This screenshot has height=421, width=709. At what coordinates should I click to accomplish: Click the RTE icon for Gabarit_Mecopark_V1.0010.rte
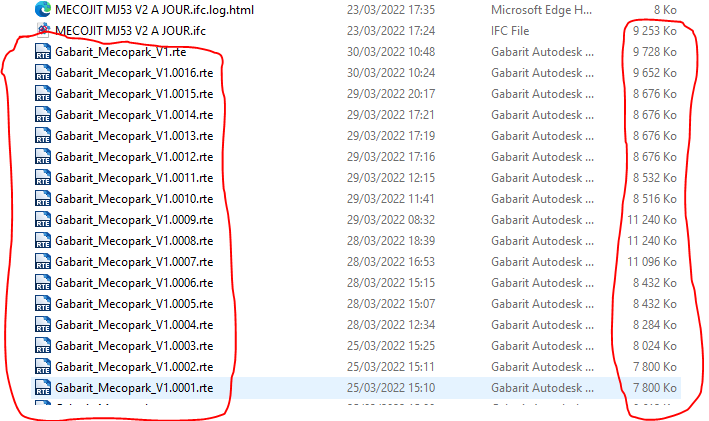click(x=43, y=198)
